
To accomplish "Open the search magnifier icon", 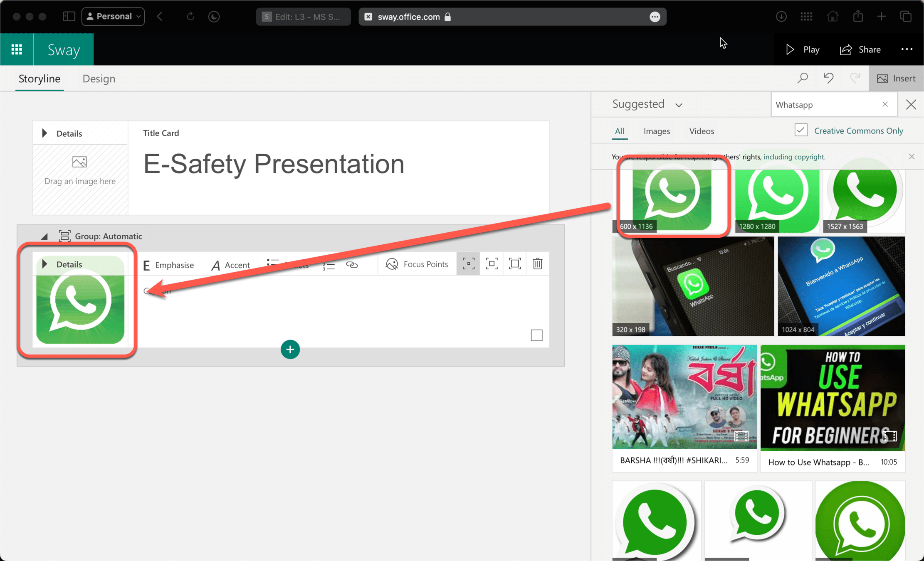I will click(802, 78).
